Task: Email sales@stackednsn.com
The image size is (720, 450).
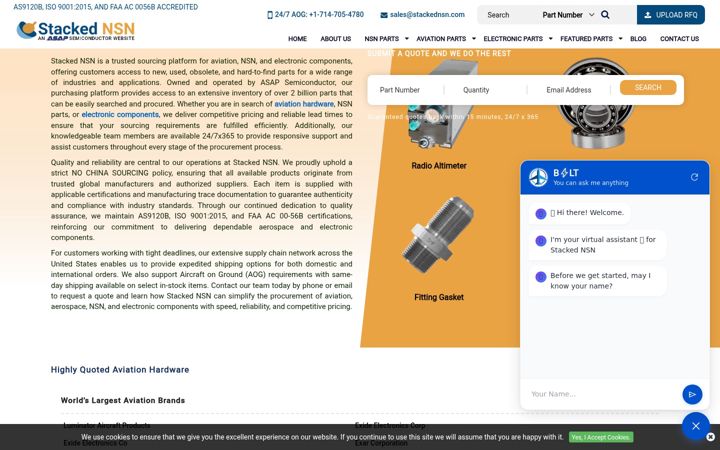Action: pos(427,15)
